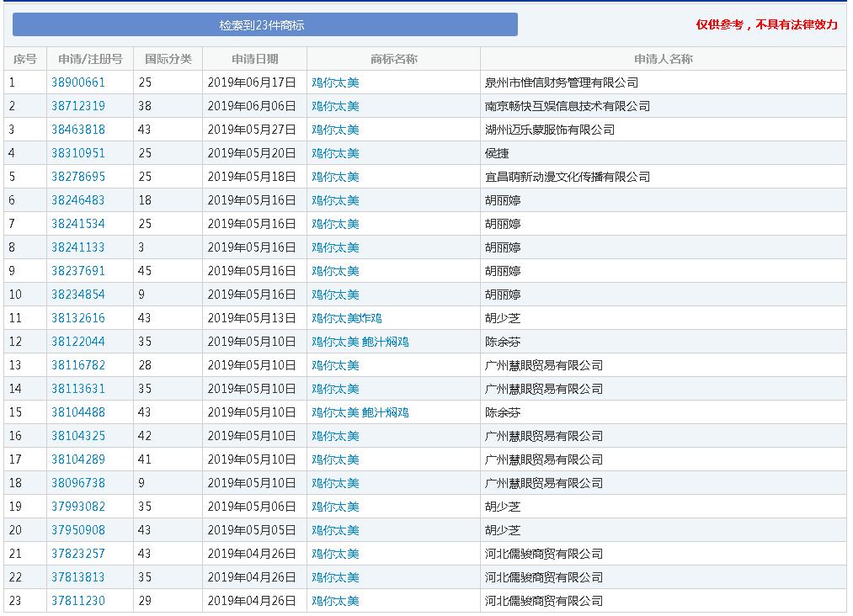Viewport: 853px width, 616px height.
Task: View application 37993082 details
Action: [78, 507]
